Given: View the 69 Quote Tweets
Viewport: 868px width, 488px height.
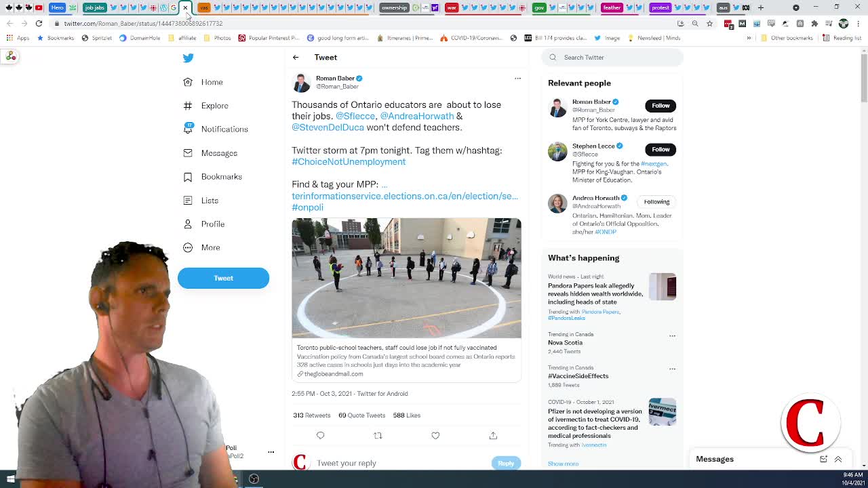Looking at the screenshot, I should click(x=361, y=415).
